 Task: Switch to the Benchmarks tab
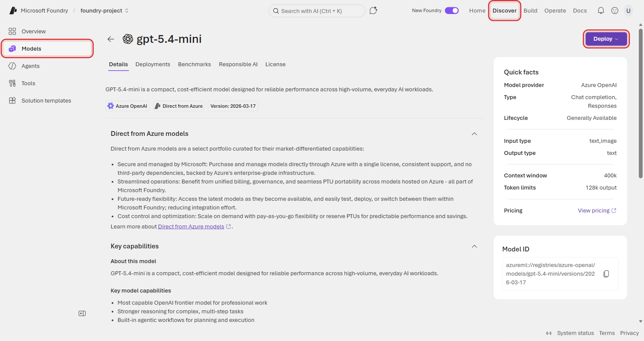click(194, 64)
